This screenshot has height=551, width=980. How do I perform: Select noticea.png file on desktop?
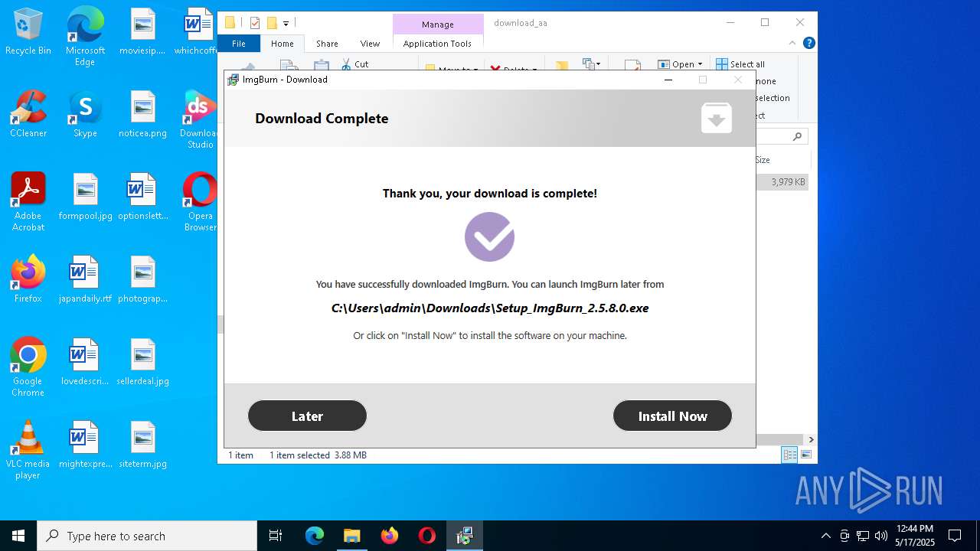[142, 115]
